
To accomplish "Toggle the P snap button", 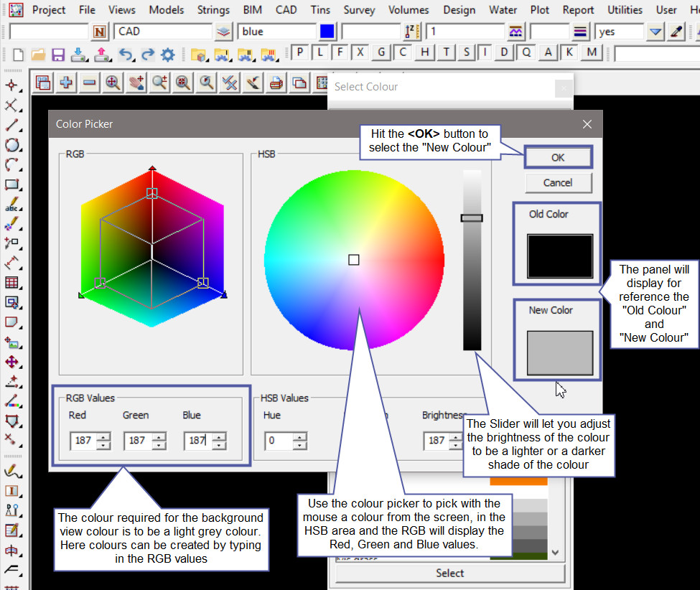I will 299,52.
